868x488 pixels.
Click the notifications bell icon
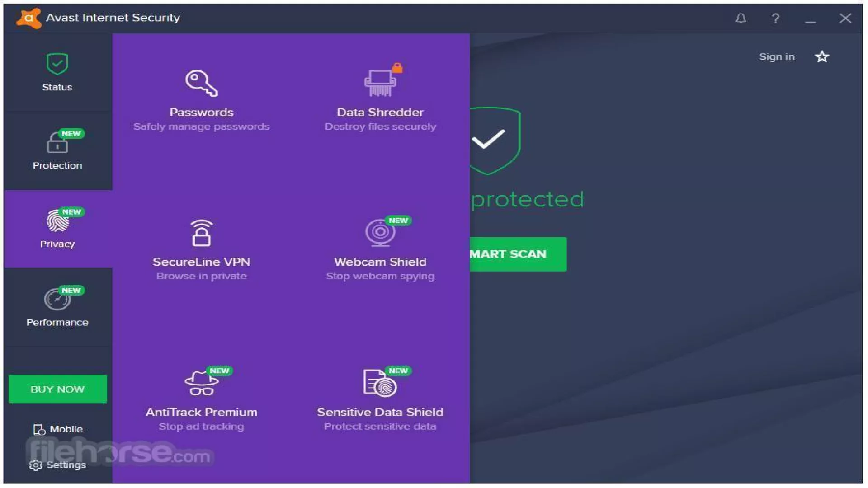pyautogui.click(x=741, y=19)
